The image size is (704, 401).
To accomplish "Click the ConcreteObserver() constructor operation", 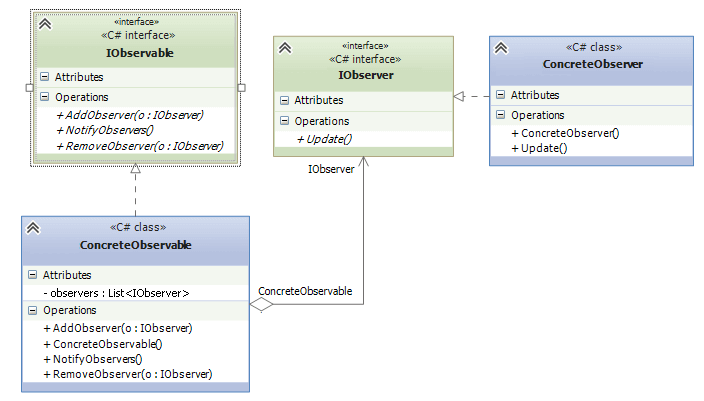I will point(565,133).
